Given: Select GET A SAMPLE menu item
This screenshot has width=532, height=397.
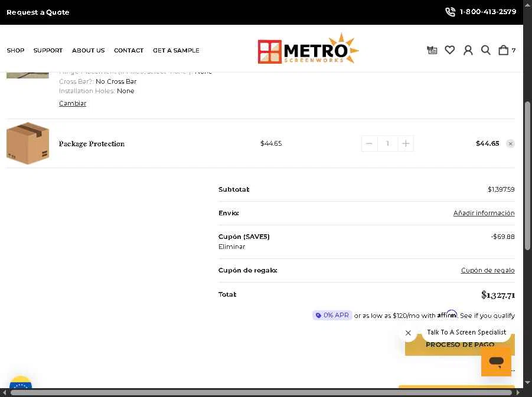Looking at the screenshot, I should pyautogui.click(x=176, y=50).
